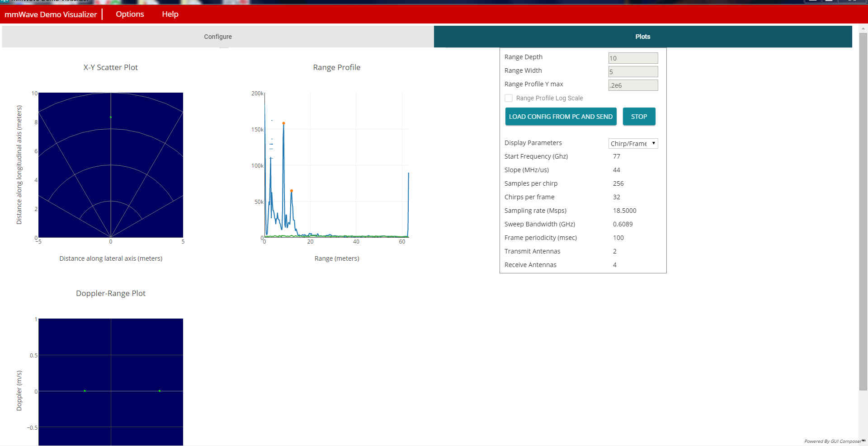Click Load Config From PC and Send
The image size is (868, 446).
[x=561, y=117]
